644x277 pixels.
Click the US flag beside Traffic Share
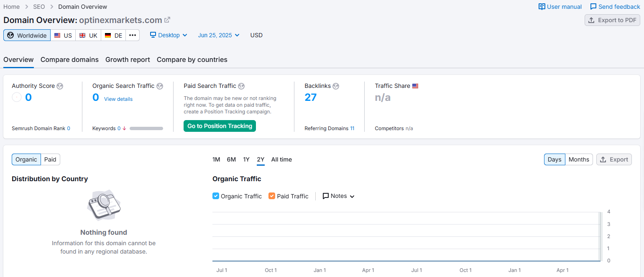coord(415,86)
